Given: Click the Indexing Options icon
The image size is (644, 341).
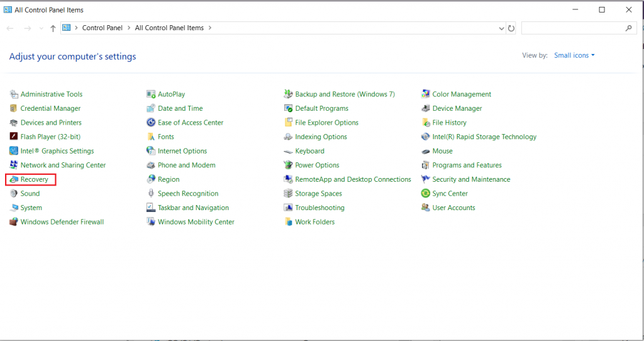Looking at the screenshot, I should coord(288,137).
